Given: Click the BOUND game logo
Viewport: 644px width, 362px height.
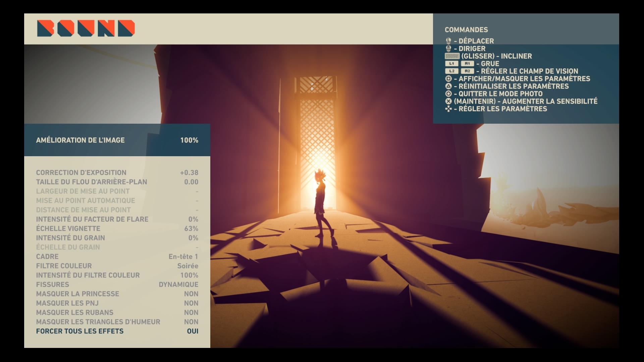Looking at the screenshot, I should [x=86, y=28].
